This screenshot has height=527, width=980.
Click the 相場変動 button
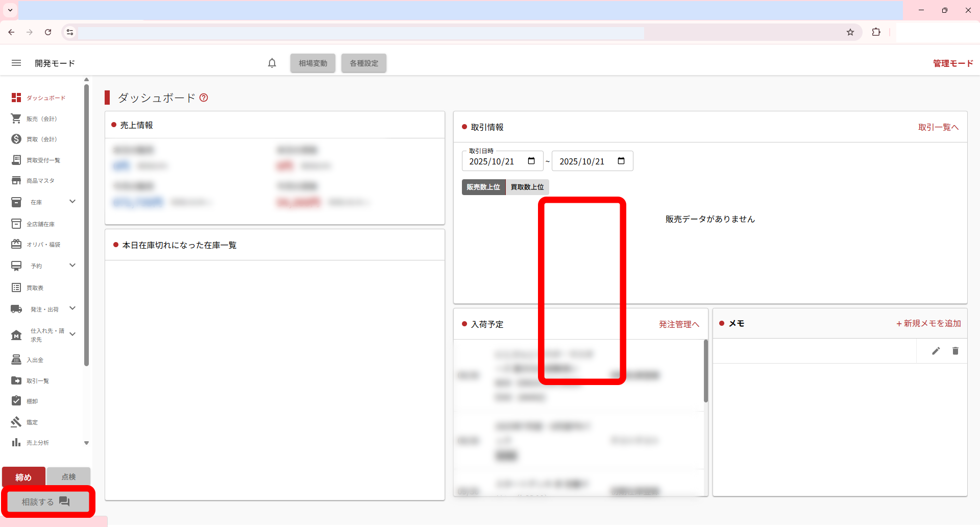[x=313, y=63]
